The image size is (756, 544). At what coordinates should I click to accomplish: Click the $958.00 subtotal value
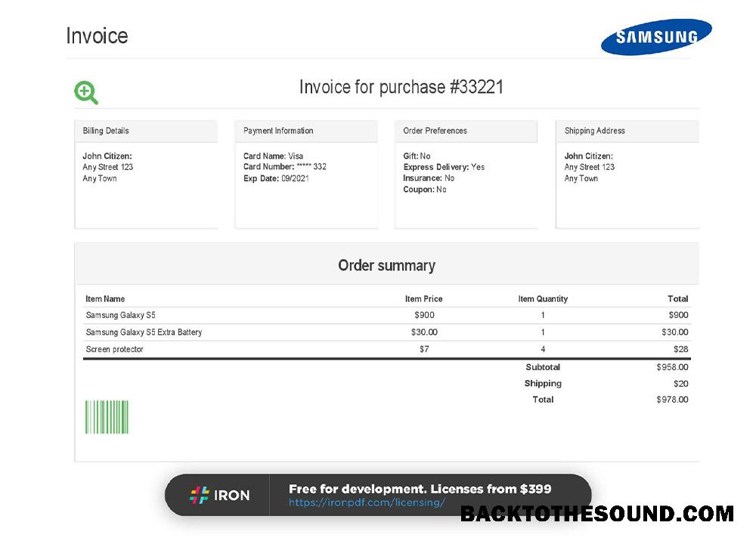[x=672, y=367]
